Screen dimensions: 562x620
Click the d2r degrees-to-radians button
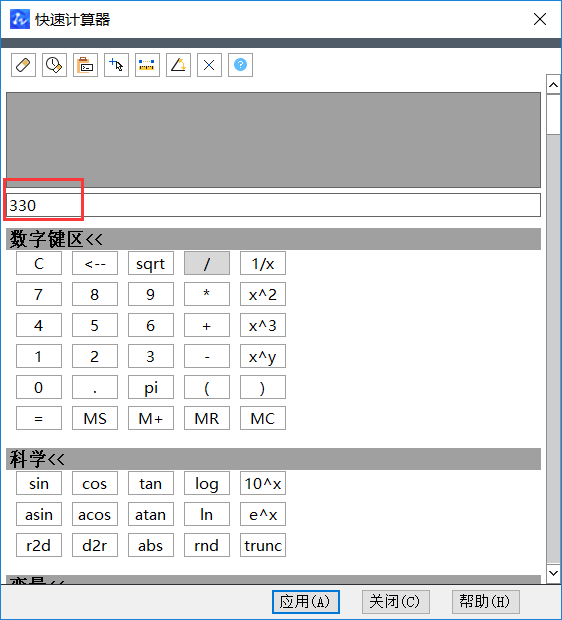click(x=95, y=545)
